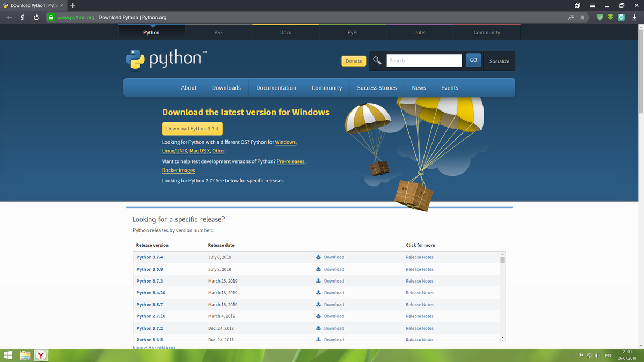Open the browser downloads panel icon
Screen dimensions: 644x362
tap(635, 17)
